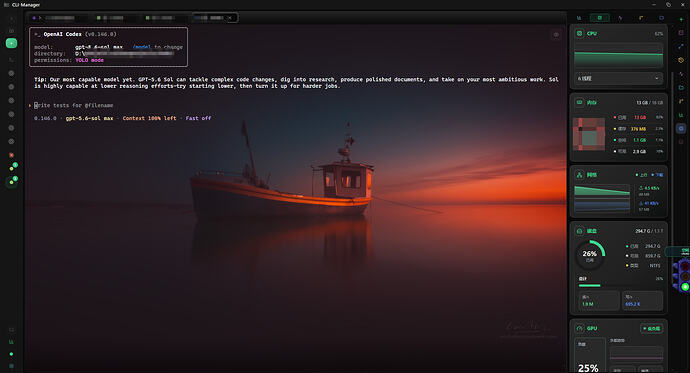Click the green plus button in left sidebar

pyautogui.click(x=11, y=43)
